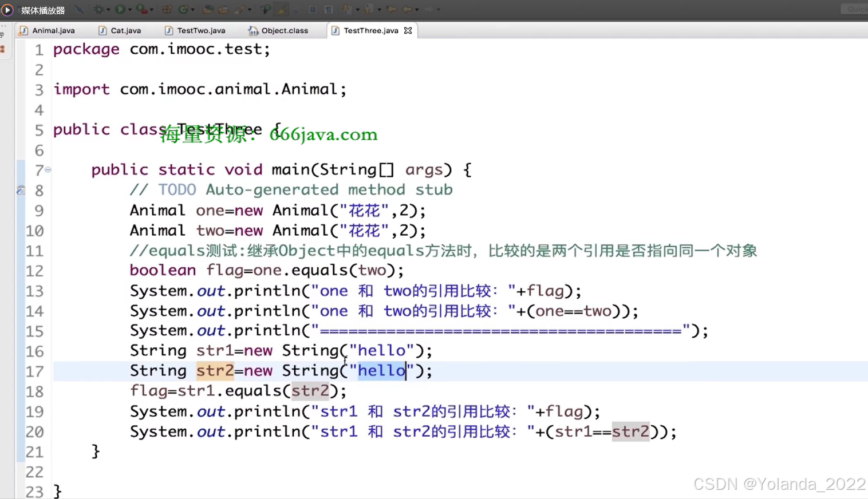Click 'boolean' keyword on line 12

click(x=163, y=270)
